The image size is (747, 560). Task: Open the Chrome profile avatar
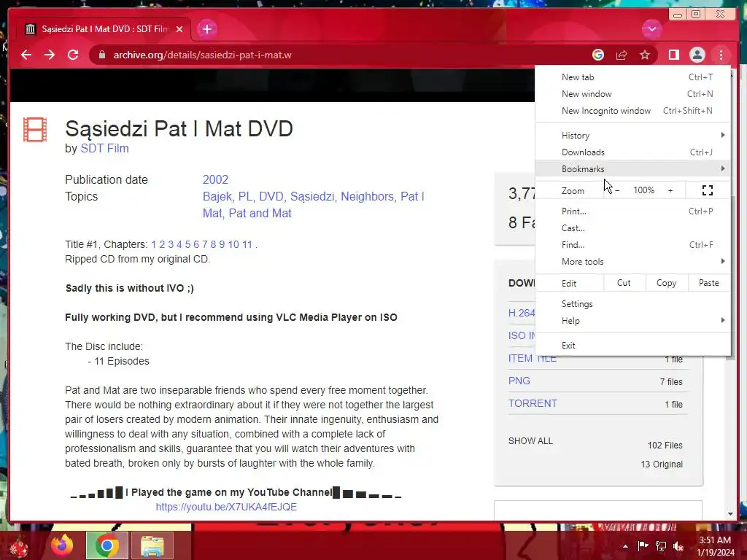tap(697, 55)
